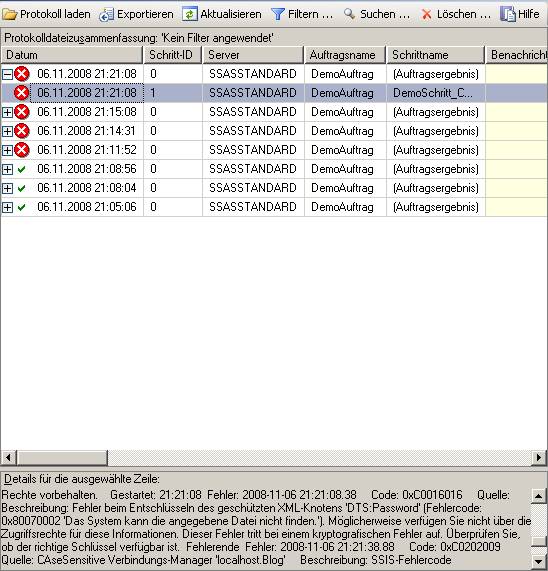Select the DemoSchritt step row

[274, 93]
